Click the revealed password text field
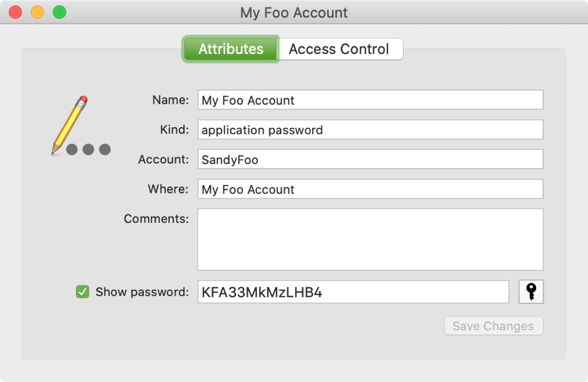Screen dimensions: 588x382 (353, 292)
